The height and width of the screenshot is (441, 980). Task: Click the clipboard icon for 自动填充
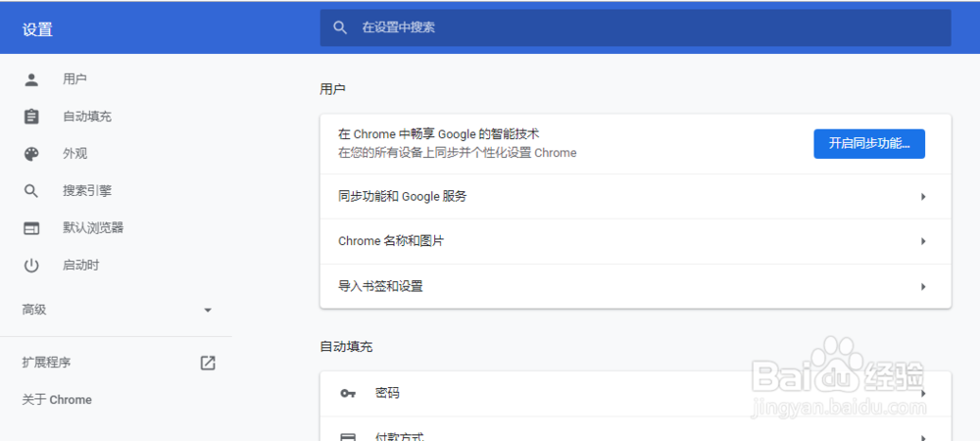[x=31, y=117]
